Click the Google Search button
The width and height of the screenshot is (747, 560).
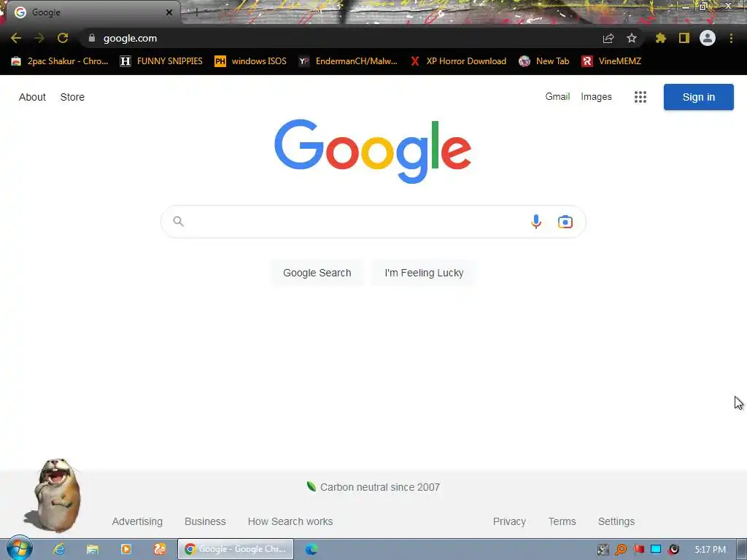(317, 273)
